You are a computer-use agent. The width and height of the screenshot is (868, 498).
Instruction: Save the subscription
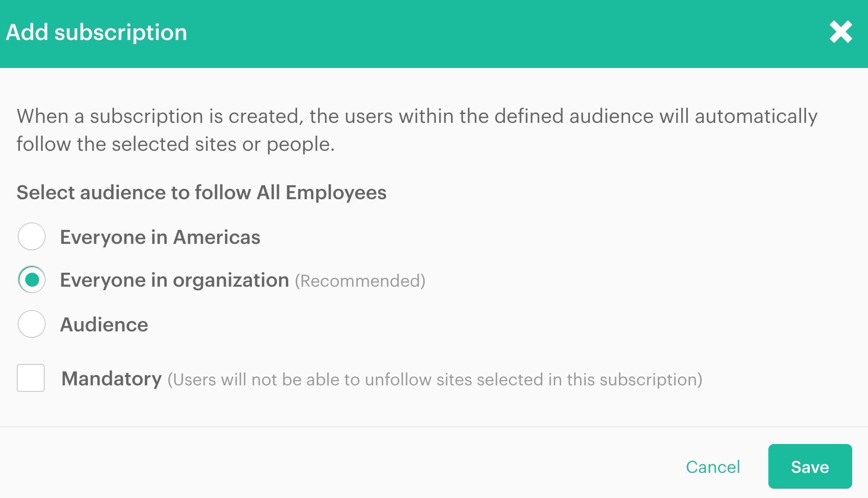(x=810, y=466)
